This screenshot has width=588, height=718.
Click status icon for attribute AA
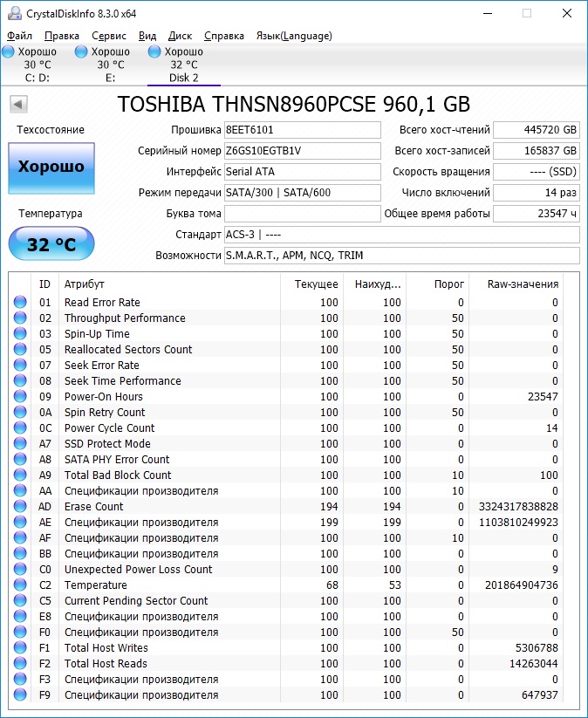[20, 490]
